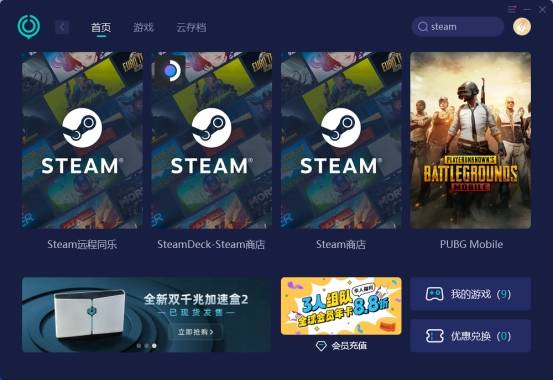The height and width of the screenshot is (381, 553).
Task: Go back using the left arrow button
Action: coord(62,27)
